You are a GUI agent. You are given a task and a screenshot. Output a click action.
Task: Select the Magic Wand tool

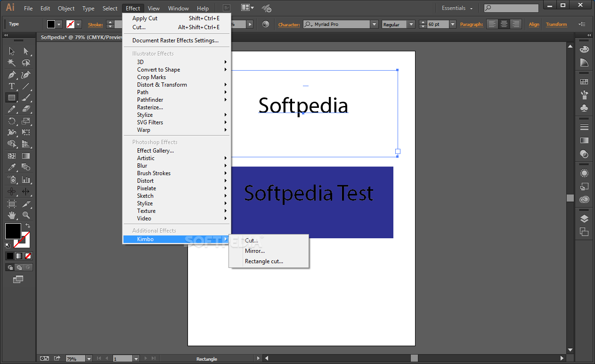[12, 63]
